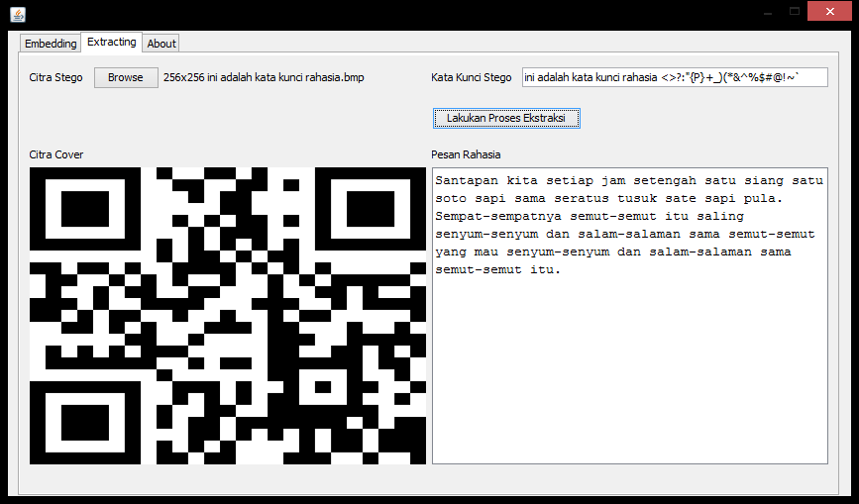Click the loaded .bmp file name text
Viewport: 859px width, 504px height.
coord(264,77)
